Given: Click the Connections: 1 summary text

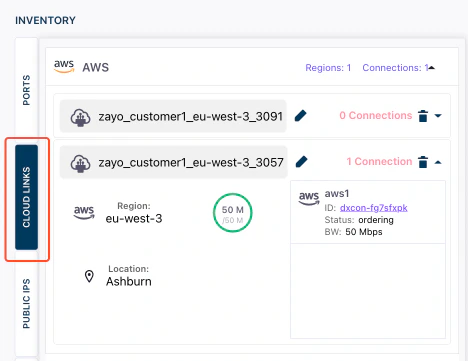Looking at the screenshot, I should click(x=395, y=68).
